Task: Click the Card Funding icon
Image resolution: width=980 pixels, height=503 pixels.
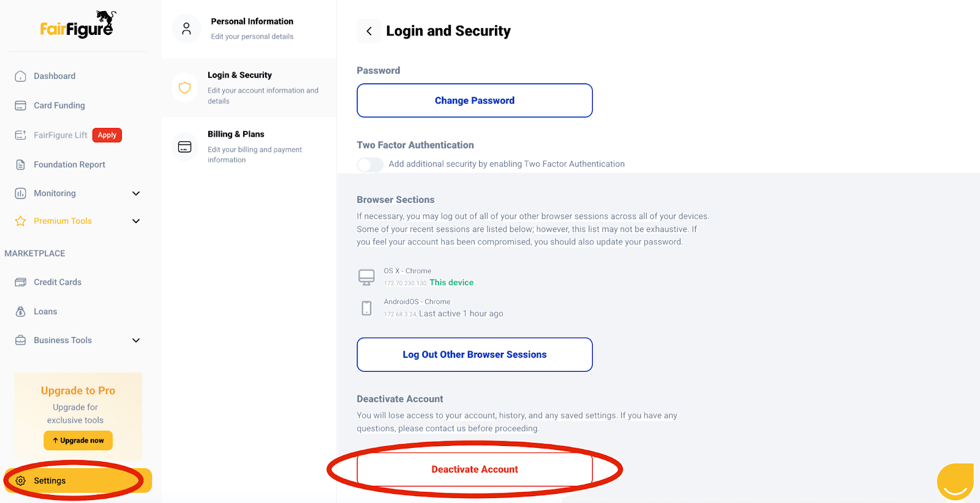Action: (x=20, y=105)
